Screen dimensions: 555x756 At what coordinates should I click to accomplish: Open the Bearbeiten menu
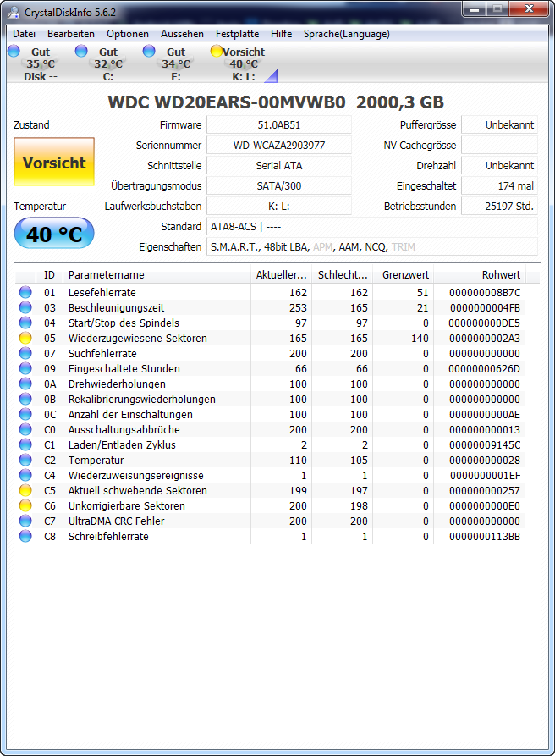coord(71,34)
